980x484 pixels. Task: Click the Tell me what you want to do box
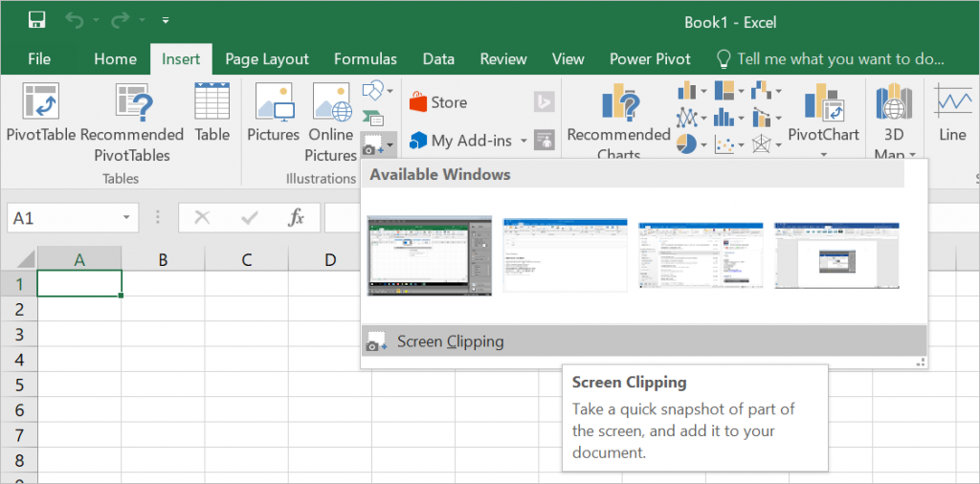tap(831, 59)
